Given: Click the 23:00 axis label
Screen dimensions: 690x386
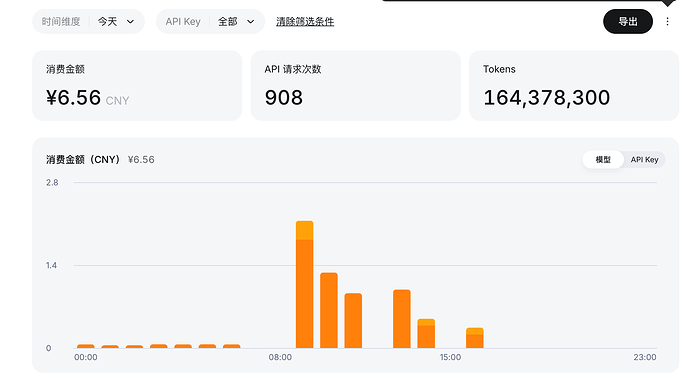Looking at the screenshot, I should tap(645, 357).
